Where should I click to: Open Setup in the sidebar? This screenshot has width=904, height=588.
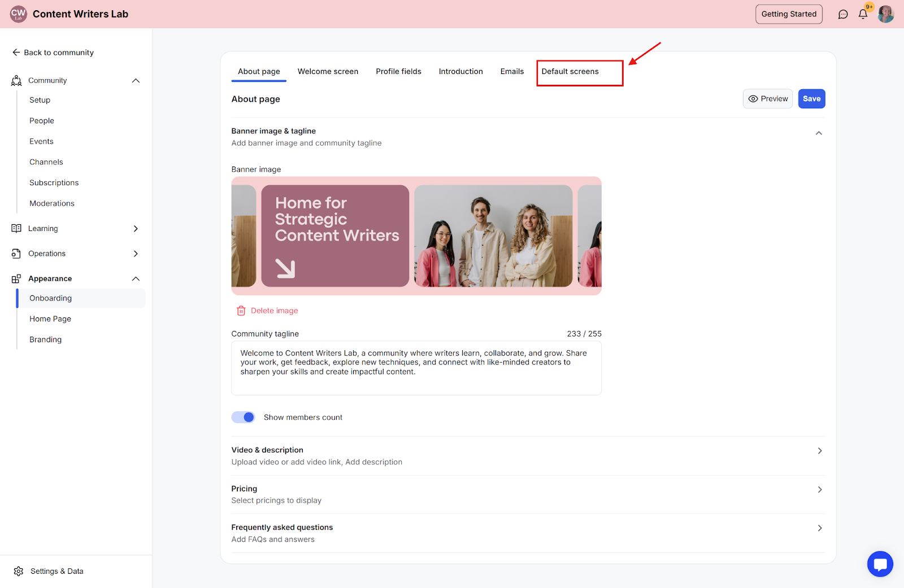(40, 100)
